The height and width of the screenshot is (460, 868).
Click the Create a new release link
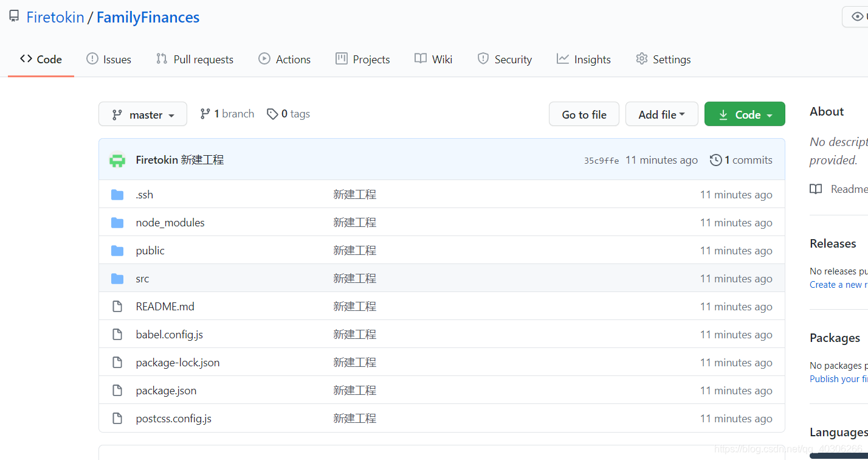coord(839,285)
